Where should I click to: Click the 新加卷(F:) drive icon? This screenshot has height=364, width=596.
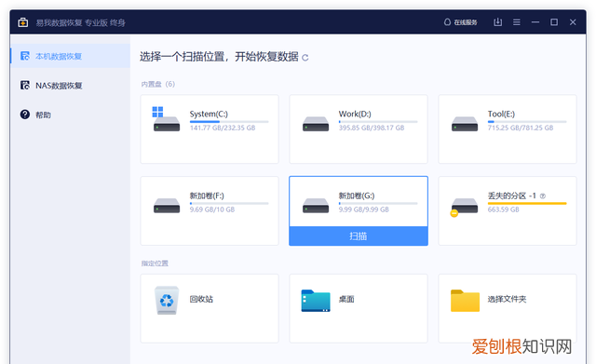click(x=167, y=206)
